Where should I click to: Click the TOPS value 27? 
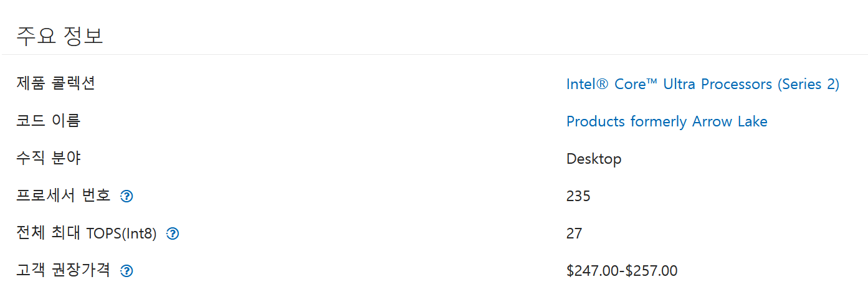pos(574,233)
